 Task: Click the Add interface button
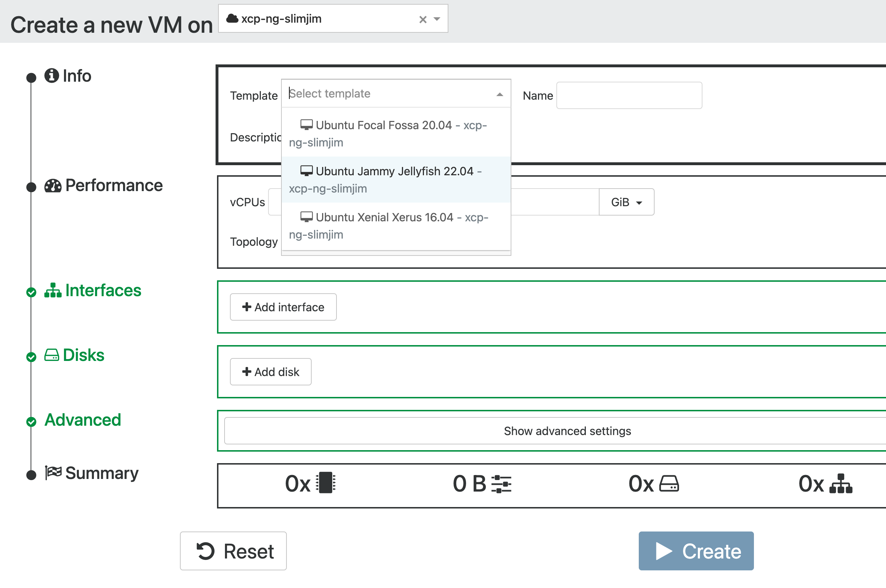(283, 307)
